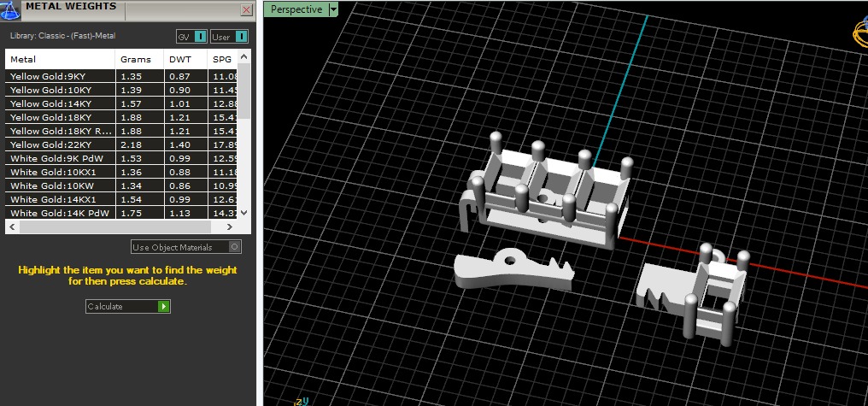This screenshot has height=406, width=868.
Task: Click the horizontal scrollbar thumb in metal list
Action: pyautogui.click(x=115, y=227)
